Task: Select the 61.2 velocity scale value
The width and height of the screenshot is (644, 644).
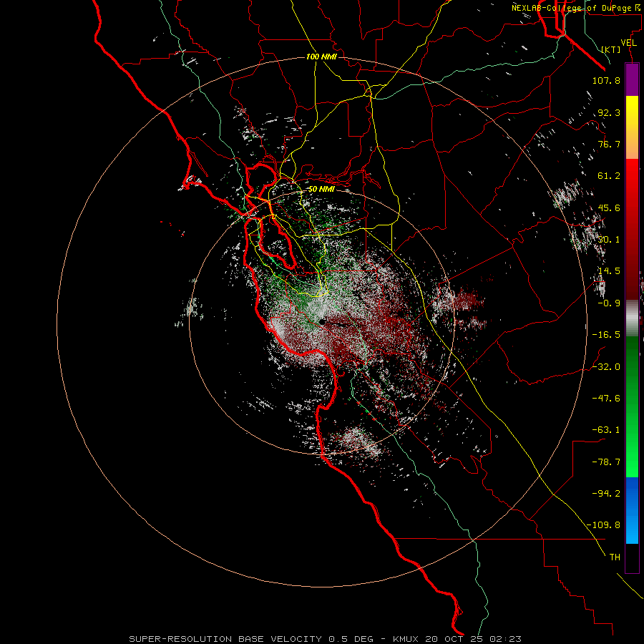Action: 609,176
